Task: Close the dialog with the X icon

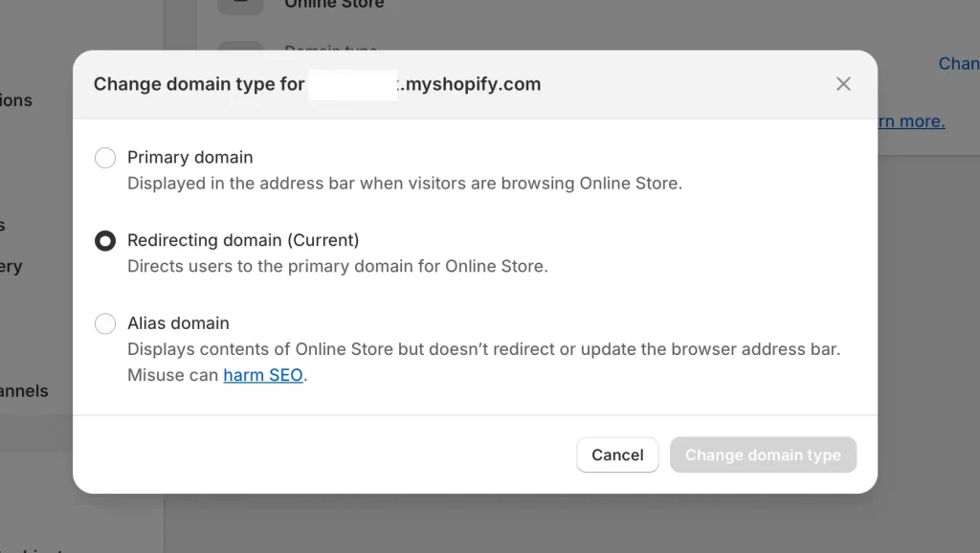Action: click(x=843, y=83)
